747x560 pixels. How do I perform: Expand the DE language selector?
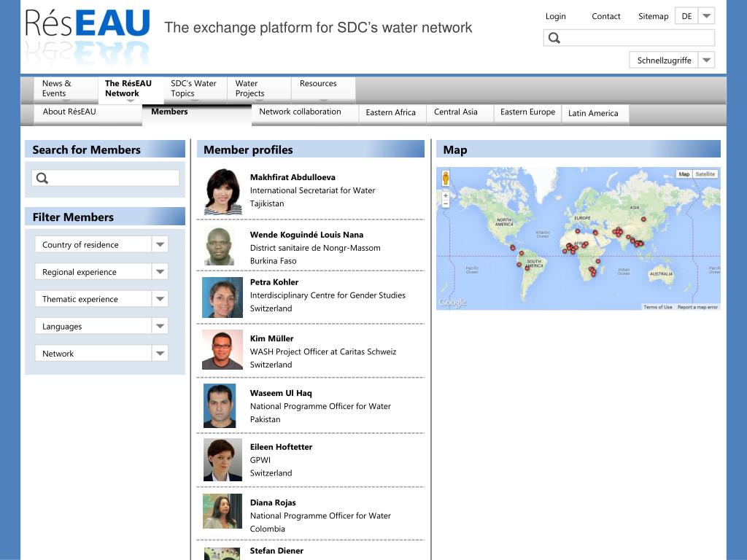click(706, 16)
